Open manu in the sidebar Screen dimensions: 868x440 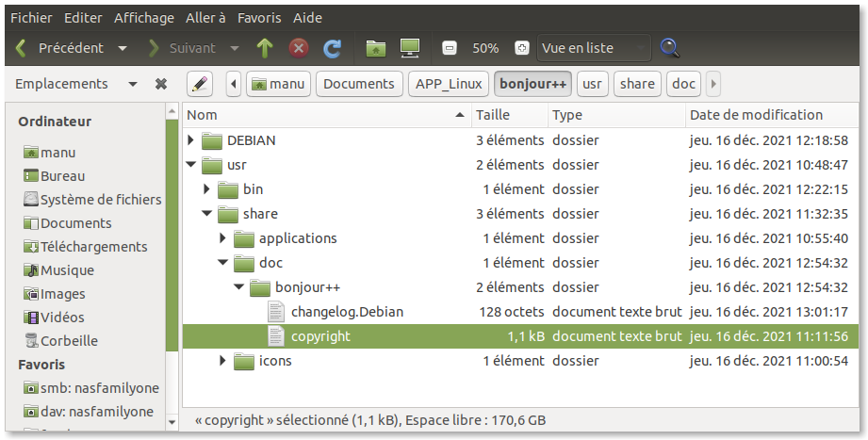point(49,153)
